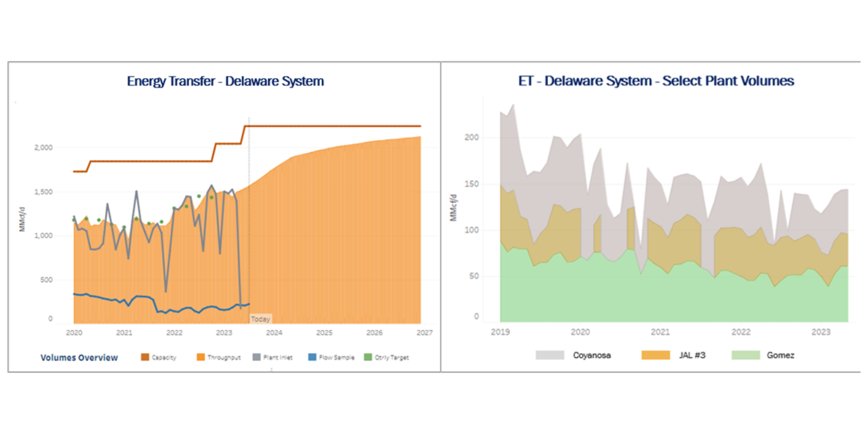Select the 'Gomez' legend label
This screenshot has width=868, height=434.
780,355
